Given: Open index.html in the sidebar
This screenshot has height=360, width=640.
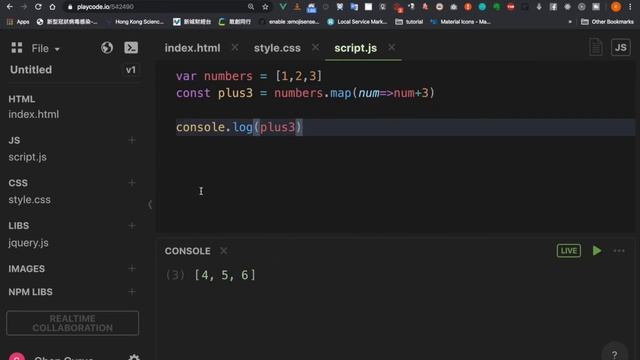Looking at the screenshot, I should tap(33, 114).
